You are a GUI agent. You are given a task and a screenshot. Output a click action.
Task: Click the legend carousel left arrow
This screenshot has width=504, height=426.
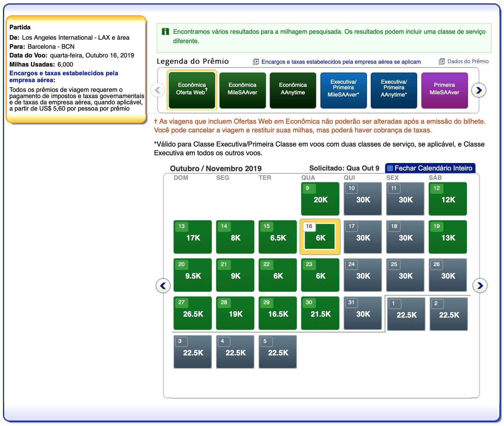point(158,90)
